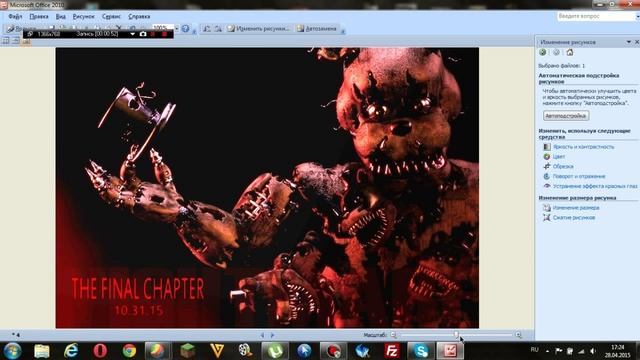Open the Цвет adjustment link
Screen dimensions: 640x360
(x=559, y=157)
